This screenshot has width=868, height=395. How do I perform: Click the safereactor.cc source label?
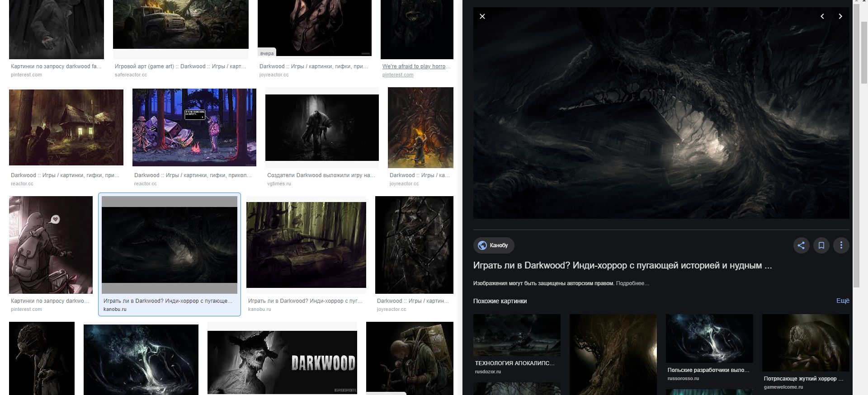pyautogui.click(x=131, y=75)
